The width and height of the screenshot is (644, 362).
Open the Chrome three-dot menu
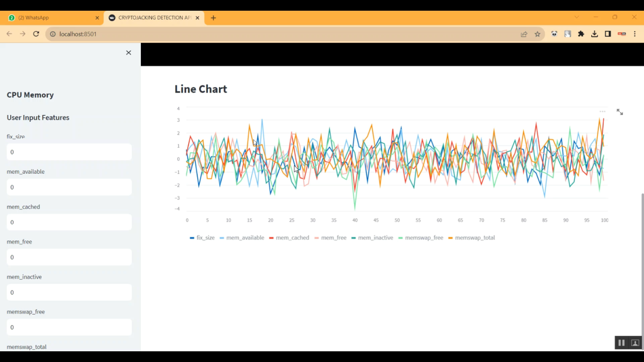[x=635, y=34]
